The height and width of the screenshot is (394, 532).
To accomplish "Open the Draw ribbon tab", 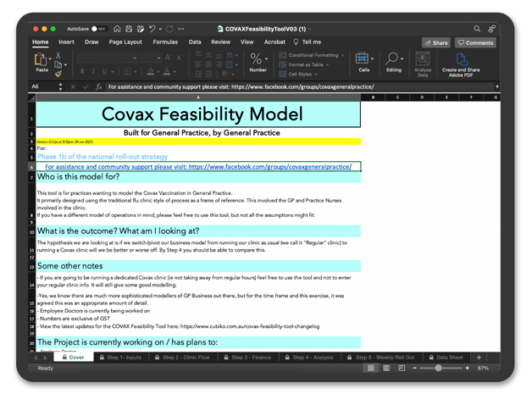I will (x=91, y=42).
